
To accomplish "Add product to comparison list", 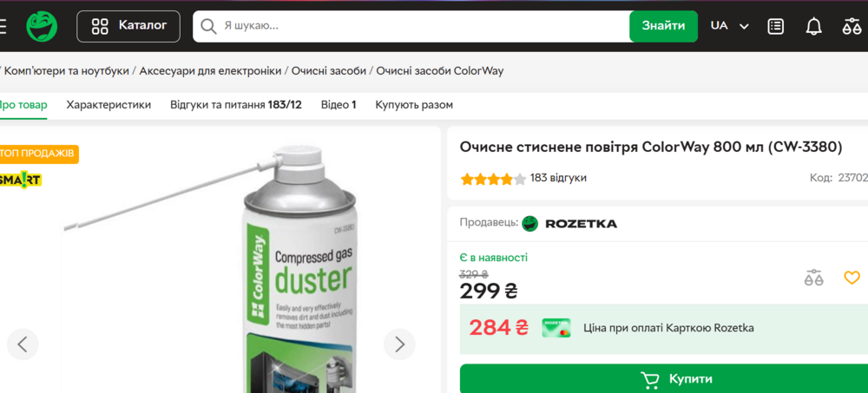I will (x=814, y=278).
